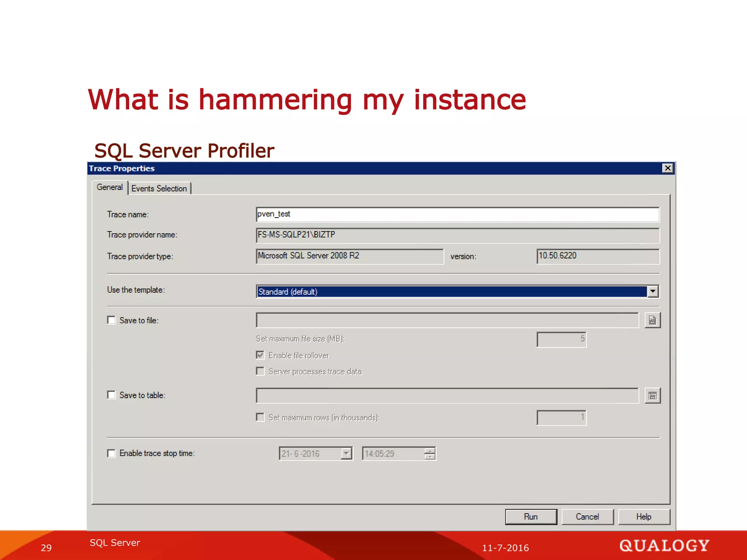Screen dimensions: 747x560
Task: Click the version 10.50.6220 field
Action: [598, 256]
